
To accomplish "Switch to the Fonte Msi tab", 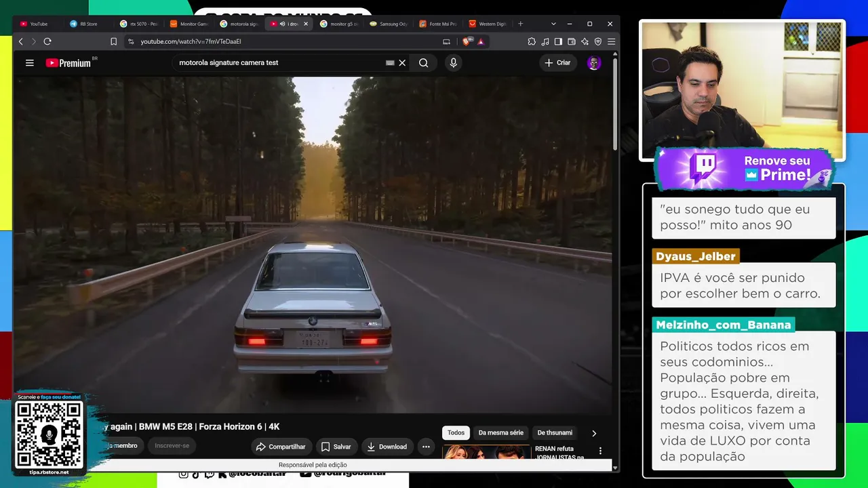I will coord(439,24).
